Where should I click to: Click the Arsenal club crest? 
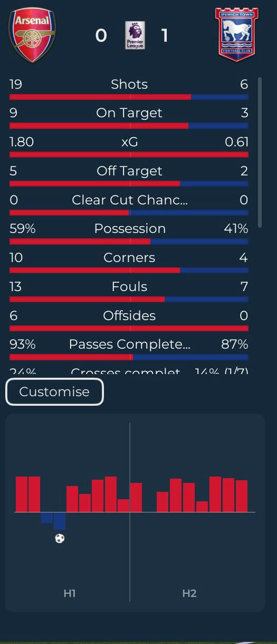pos(32,36)
